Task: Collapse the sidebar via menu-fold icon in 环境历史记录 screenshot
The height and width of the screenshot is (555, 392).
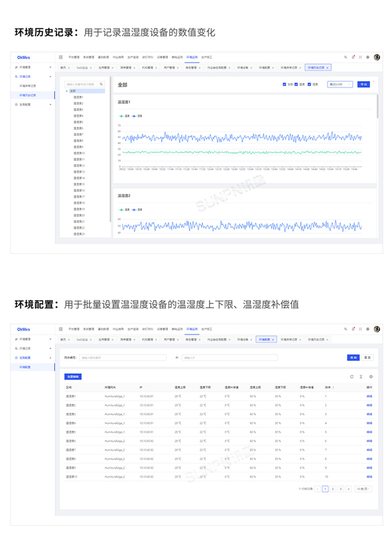Action: pos(61,57)
